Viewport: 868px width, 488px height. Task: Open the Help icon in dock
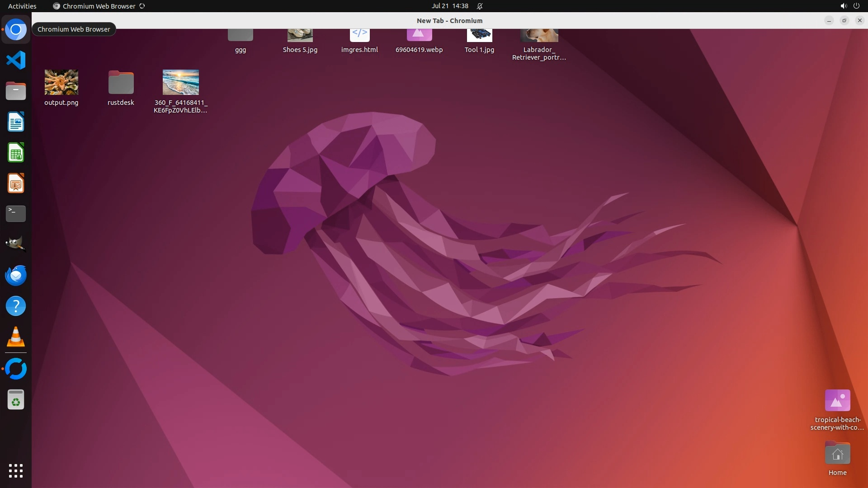(16, 306)
